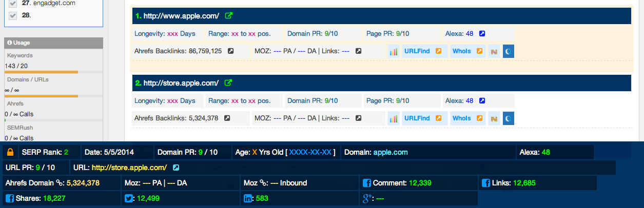Viewport: 644px width, 208px height.
Task: Click WhoIs button in store.apple.com row
Action: tap(467, 118)
